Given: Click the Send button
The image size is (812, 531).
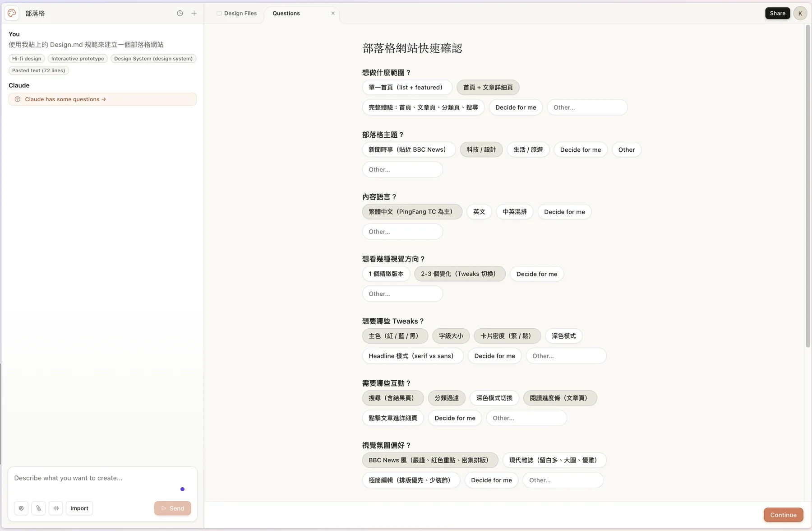Looking at the screenshot, I should click(x=172, y=508).
